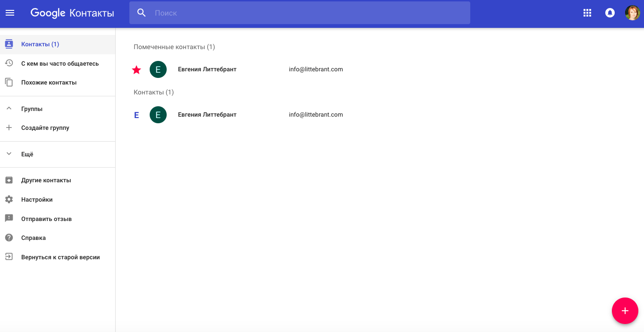Click the pink add contact button

pos(625,311)
